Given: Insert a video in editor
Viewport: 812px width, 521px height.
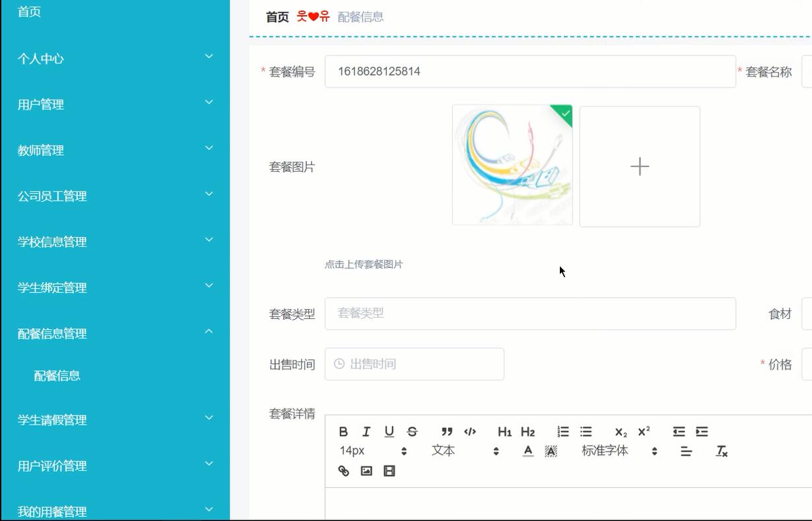Looking at the screenshot, I should coord(389,471).
